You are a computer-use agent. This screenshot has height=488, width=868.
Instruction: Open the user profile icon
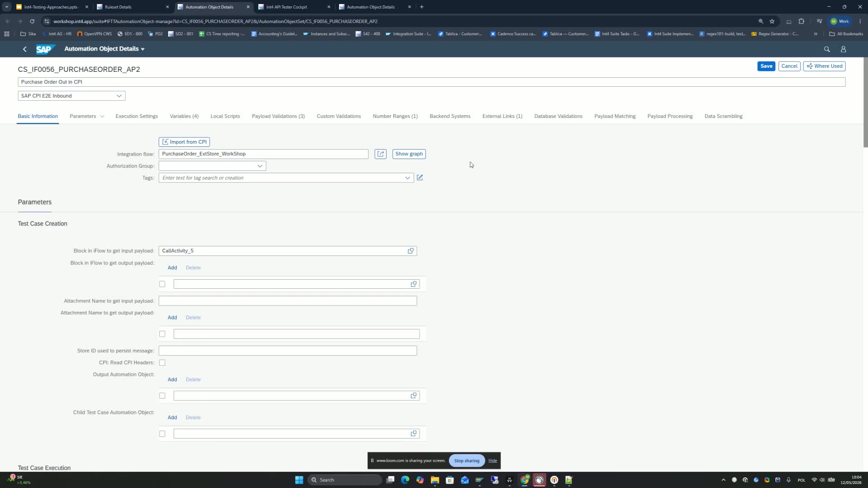click(x=843, y=49)
